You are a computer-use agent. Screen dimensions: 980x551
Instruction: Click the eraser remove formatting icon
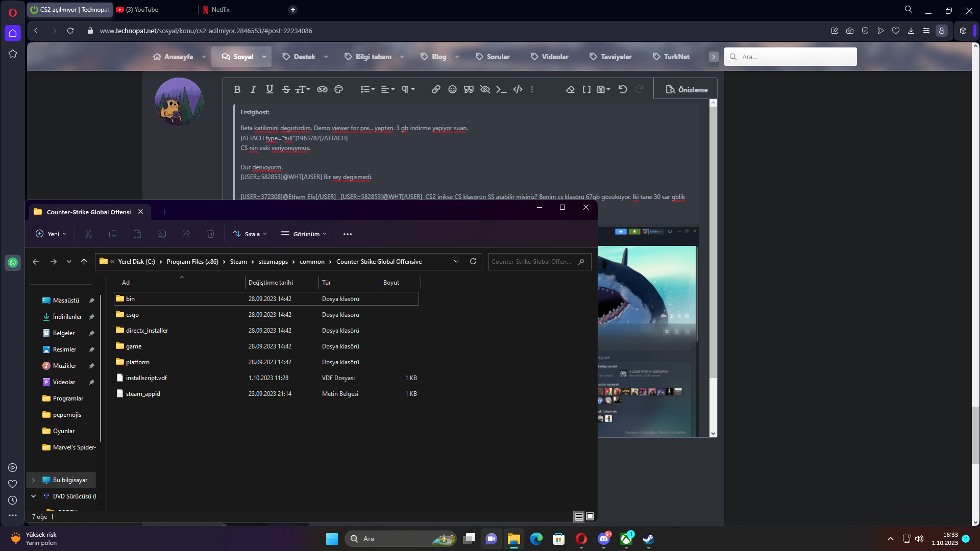[570, 89]
